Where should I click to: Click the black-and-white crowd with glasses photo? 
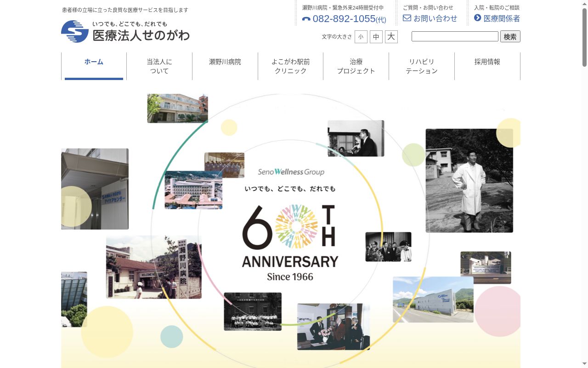click(x=388, y=247)
